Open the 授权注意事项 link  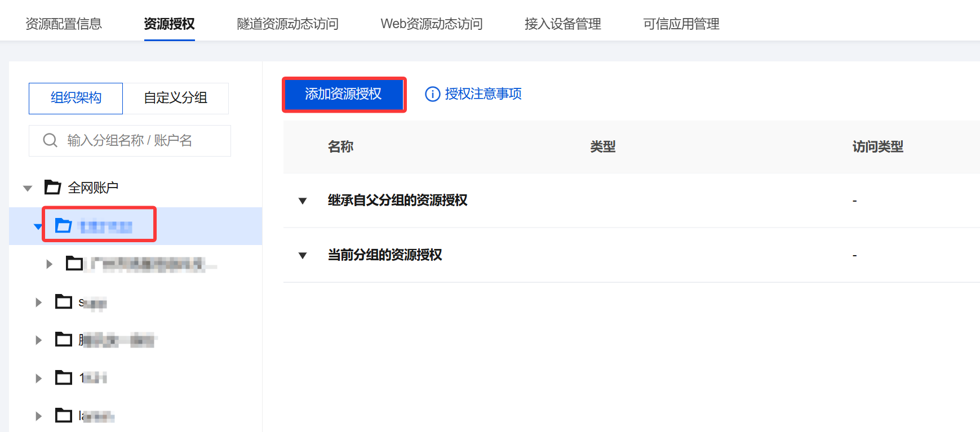483,93
